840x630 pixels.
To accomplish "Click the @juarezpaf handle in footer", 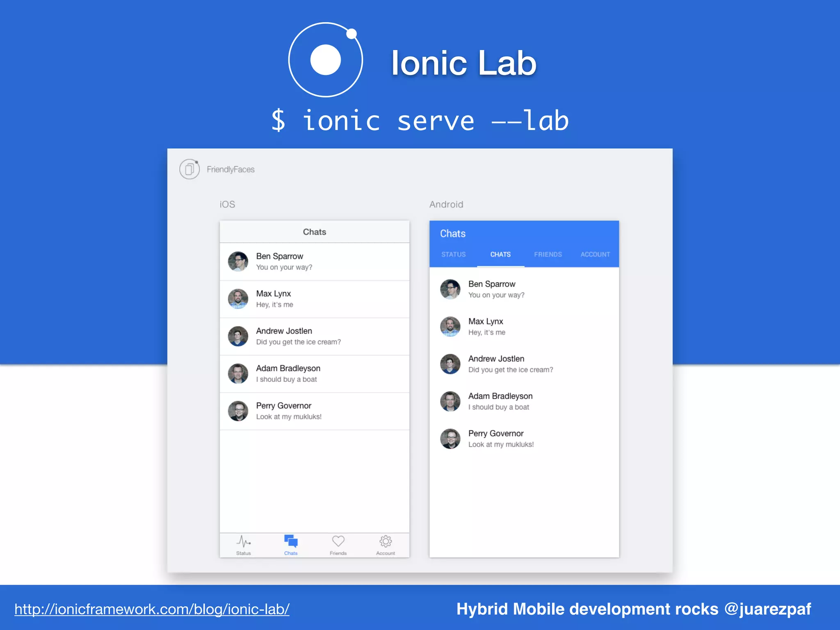I will tap(768, 609).
